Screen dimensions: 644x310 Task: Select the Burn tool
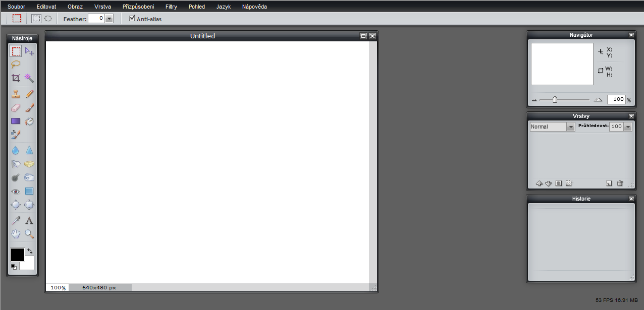point(29,177)
